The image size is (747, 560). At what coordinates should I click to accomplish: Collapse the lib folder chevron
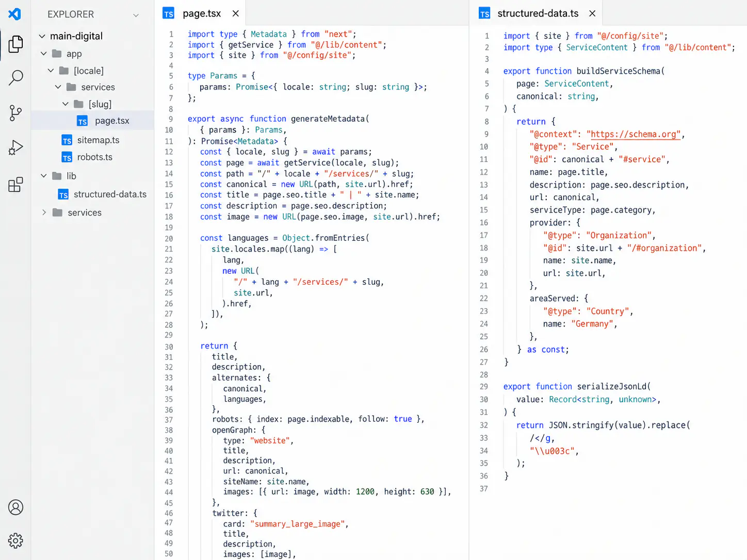point(44,176)
